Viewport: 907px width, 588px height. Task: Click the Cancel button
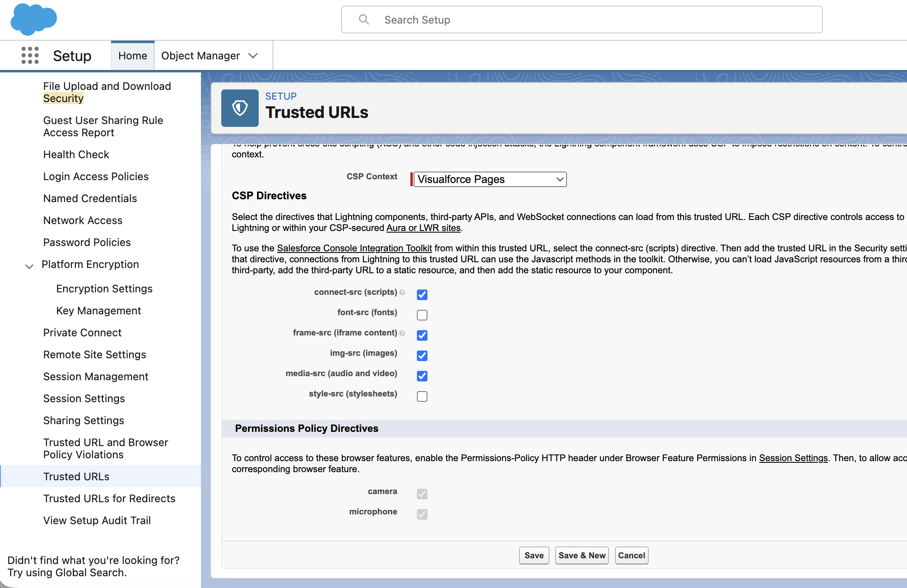point(632,555)
